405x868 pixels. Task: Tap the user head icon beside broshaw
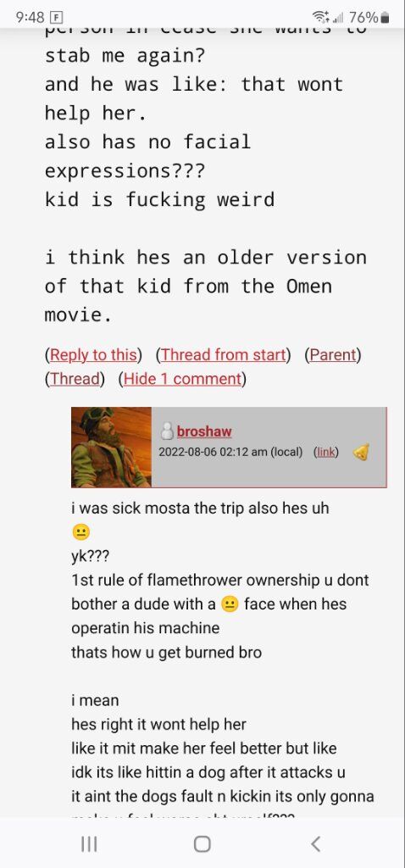coord(168,431)
